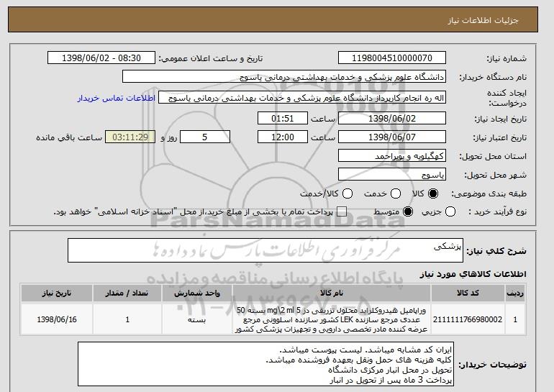
Task: Click the need date cell 1398/06/16
Action: tap(57, 319)
